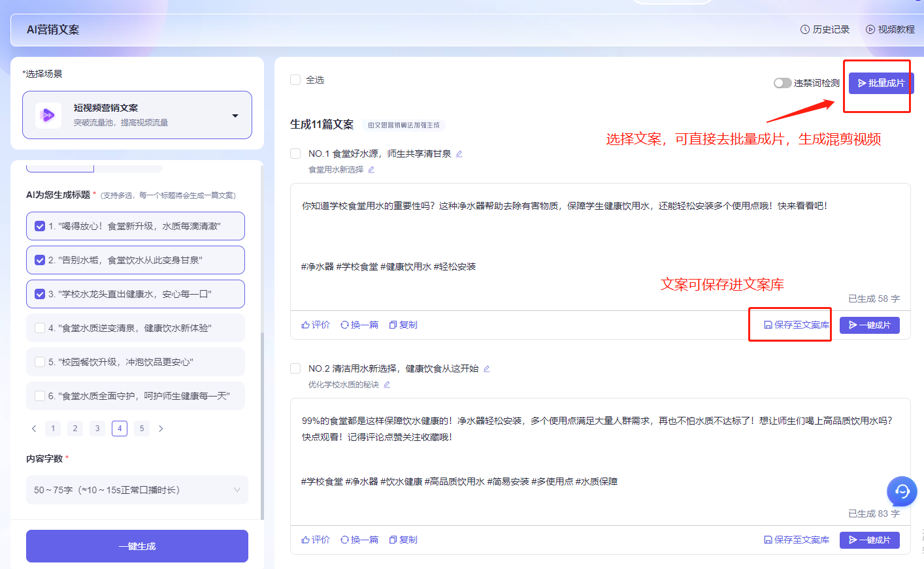Click into article NO.1 text body
Viewport: 924px width, 569px height.
tap(600, 236)
